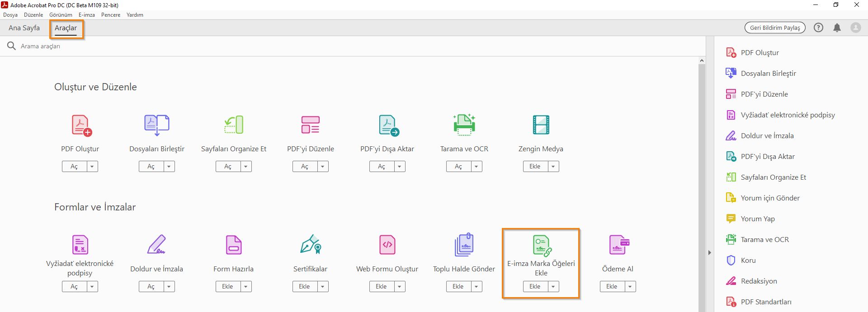Open the PDF'yi Düzenle tool icon
The image size is (868, 312).
(x=311, y=125)
